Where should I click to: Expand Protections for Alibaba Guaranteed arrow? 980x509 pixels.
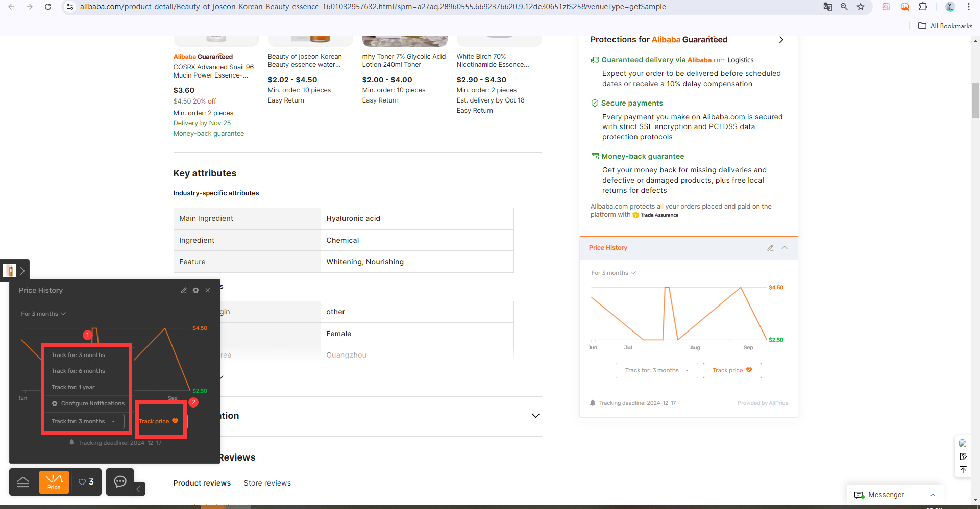pyautogui.click(x=781, y=40)
